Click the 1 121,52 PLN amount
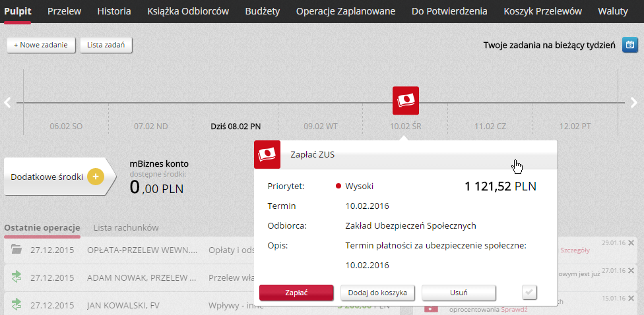The height and width of the screenshot is (315, 644). click(501, 186)
